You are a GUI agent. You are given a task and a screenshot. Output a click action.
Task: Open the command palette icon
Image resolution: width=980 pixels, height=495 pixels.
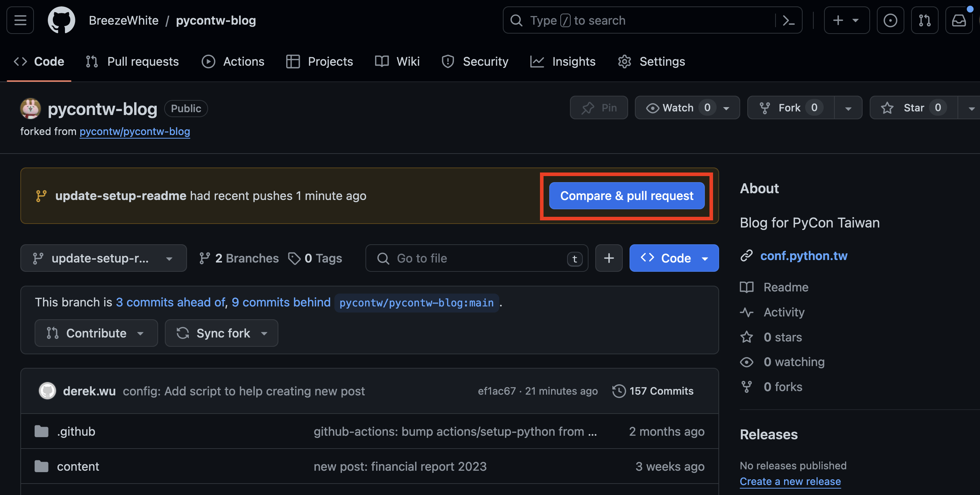pyautogui.click(x=788, y=20)
